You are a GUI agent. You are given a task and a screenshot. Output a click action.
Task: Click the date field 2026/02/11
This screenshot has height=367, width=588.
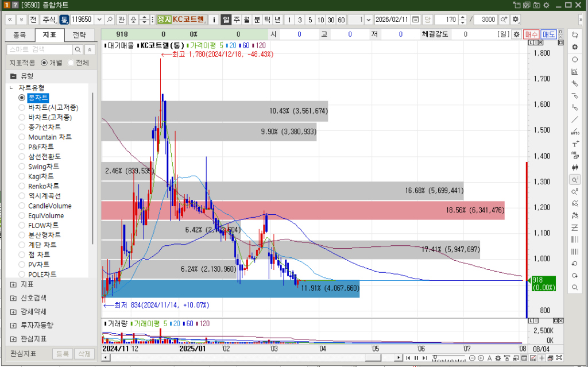(392, 20)
